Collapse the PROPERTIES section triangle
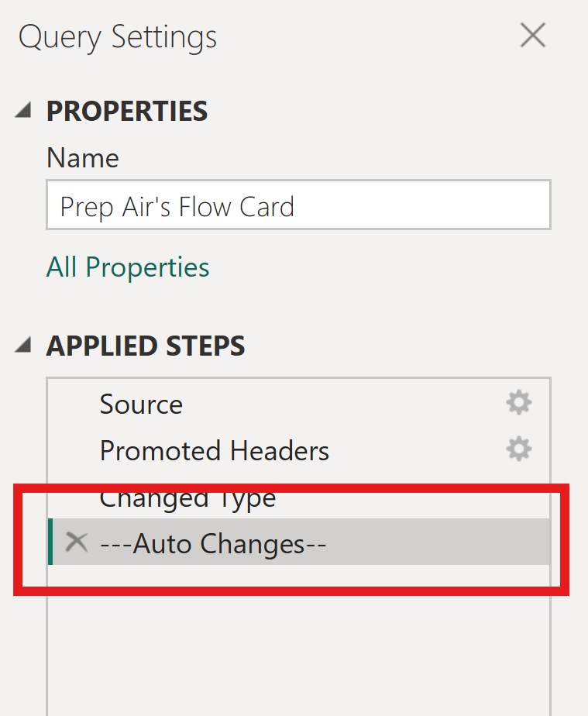 [x=24, y=111]
